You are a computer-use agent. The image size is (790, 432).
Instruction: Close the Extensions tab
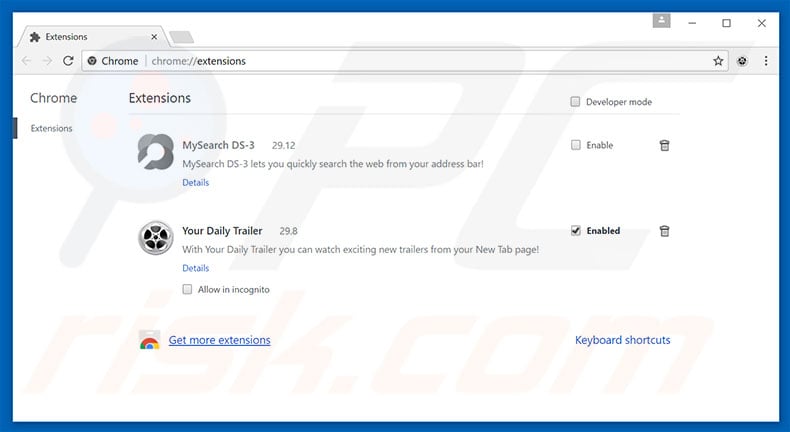[154, 37]
